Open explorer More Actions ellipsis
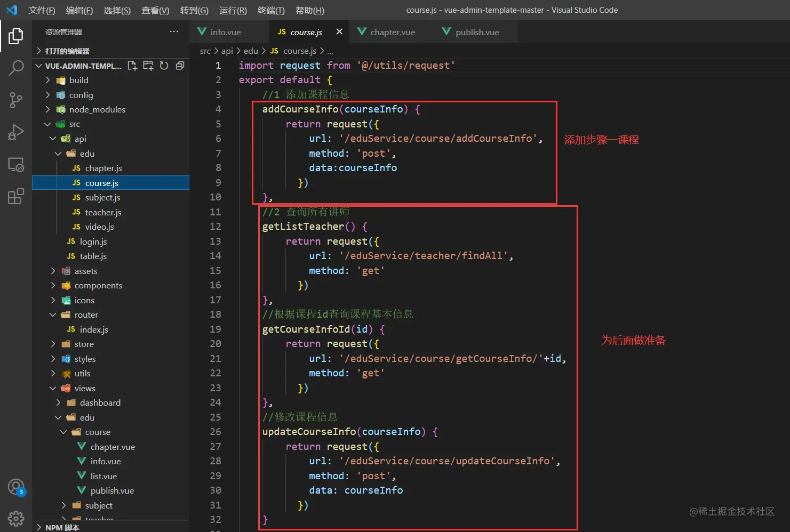The height and width of the screenshot is (532, 790). coord(174,31)
